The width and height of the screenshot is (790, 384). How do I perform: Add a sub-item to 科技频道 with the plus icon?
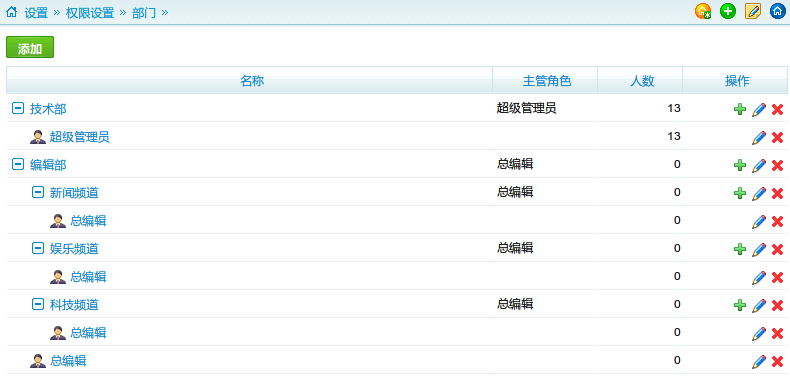[x=740, y=305]
